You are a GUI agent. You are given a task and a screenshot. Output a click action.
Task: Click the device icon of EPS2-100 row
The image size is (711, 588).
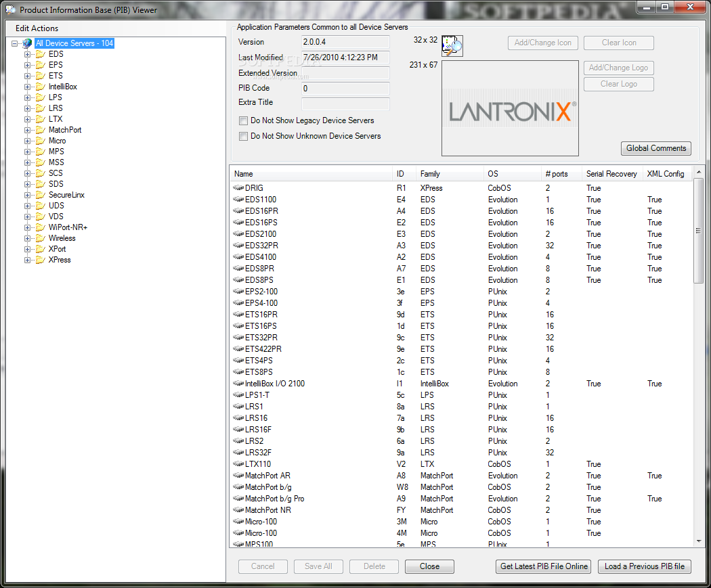click(x=238, y=291)
